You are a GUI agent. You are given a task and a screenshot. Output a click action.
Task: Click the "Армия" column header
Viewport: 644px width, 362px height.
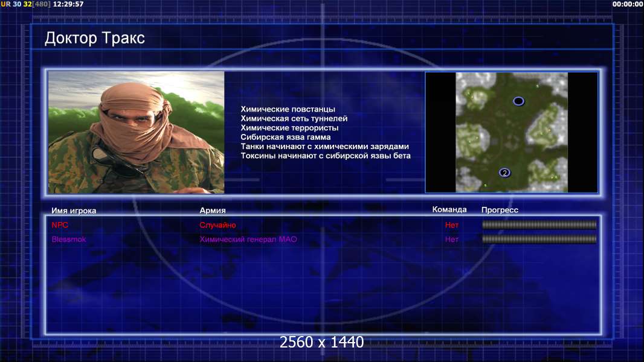pos(213,211)
